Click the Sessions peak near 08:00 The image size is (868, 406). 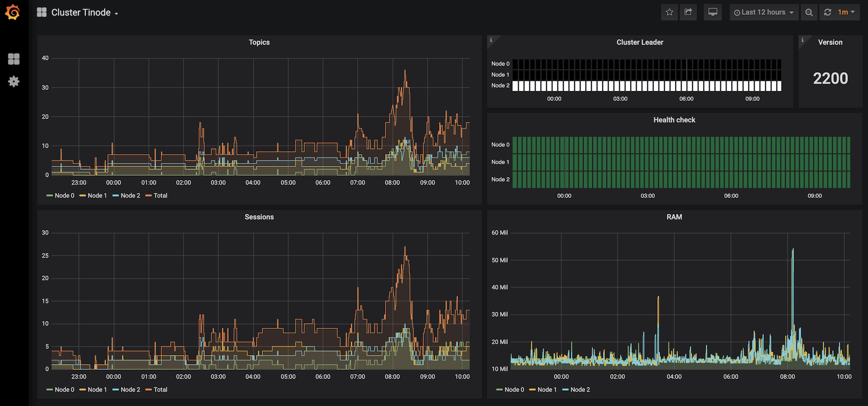(x=405, y=247)
